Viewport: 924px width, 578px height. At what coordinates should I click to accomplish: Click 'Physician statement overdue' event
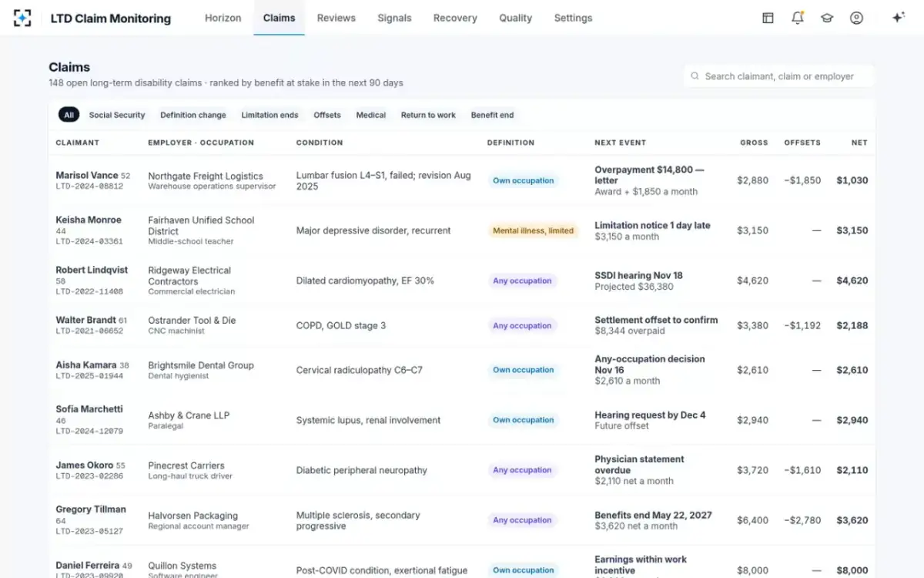click(x=639, y=465)
